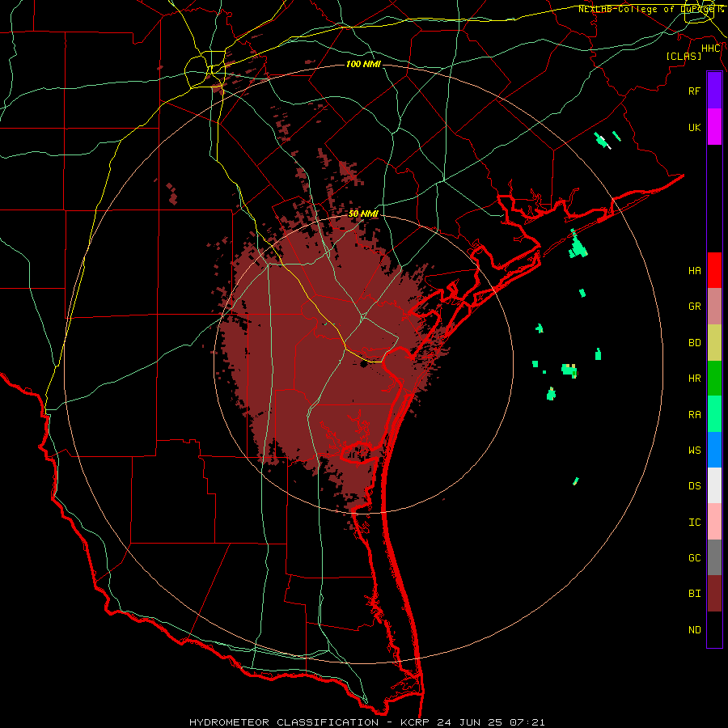This screenshot has width=728, height=728.
Task: Click the 'RF' legend label
Action: (694, 91)
